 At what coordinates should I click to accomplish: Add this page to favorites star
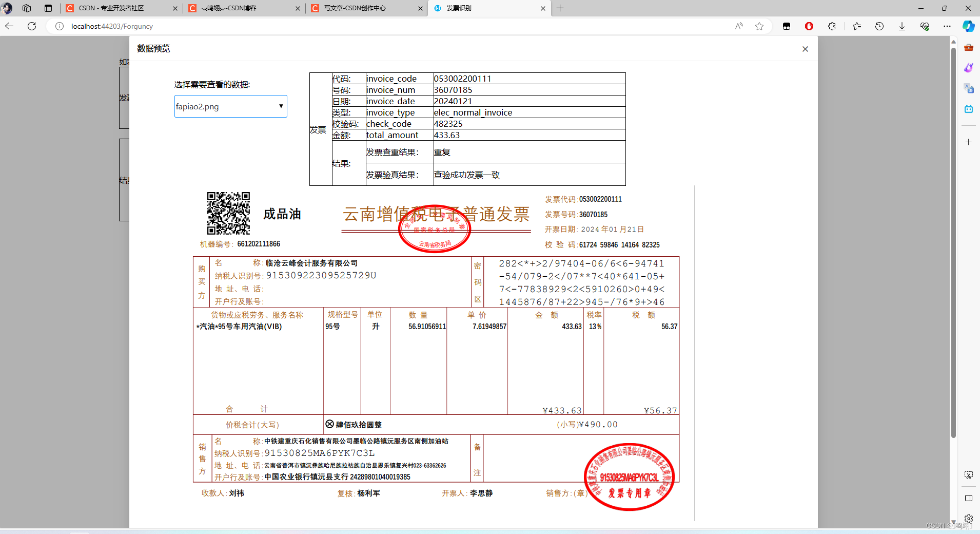(x=759, y=26)
